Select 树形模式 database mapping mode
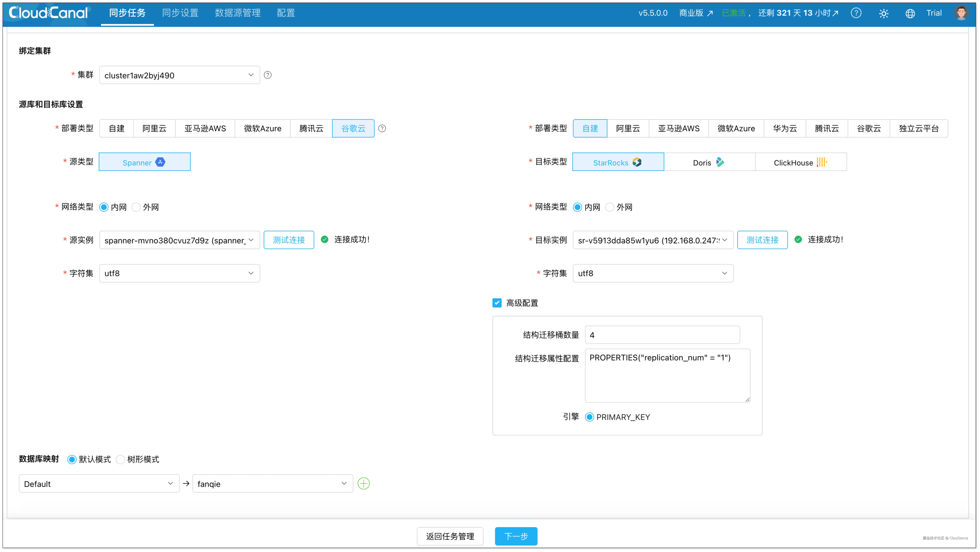This screenshot has width=980, height=552. (120, 459)
